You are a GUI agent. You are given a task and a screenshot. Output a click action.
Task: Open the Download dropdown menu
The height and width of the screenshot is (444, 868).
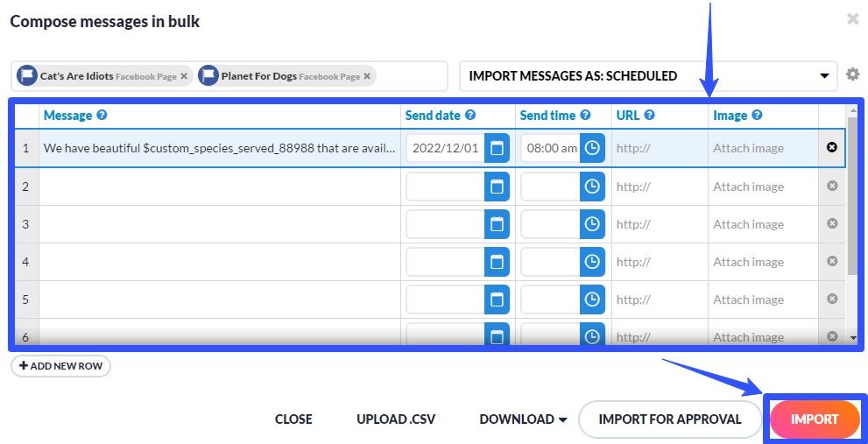[x=523, y=419]
